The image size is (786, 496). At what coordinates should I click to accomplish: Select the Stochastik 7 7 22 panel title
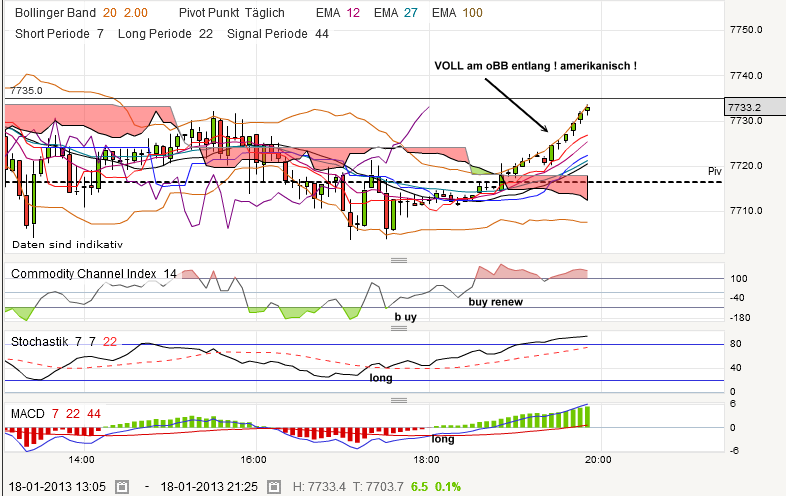coord(64,342)
